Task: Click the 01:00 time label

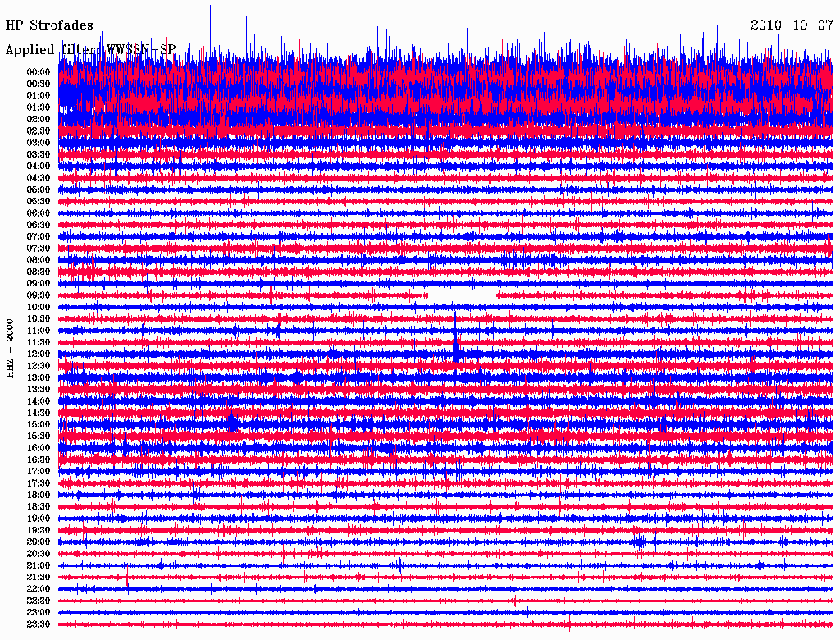Action: click(x=39, y=96)
